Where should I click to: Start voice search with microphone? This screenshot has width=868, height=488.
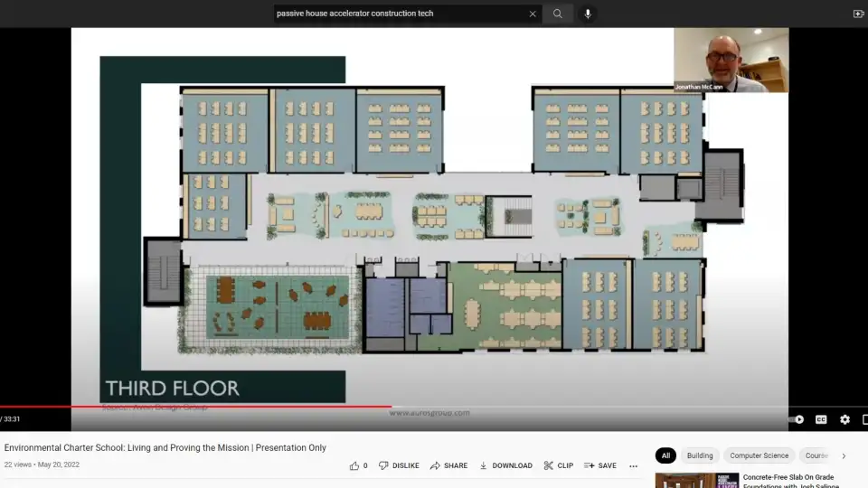coord(588,14)
